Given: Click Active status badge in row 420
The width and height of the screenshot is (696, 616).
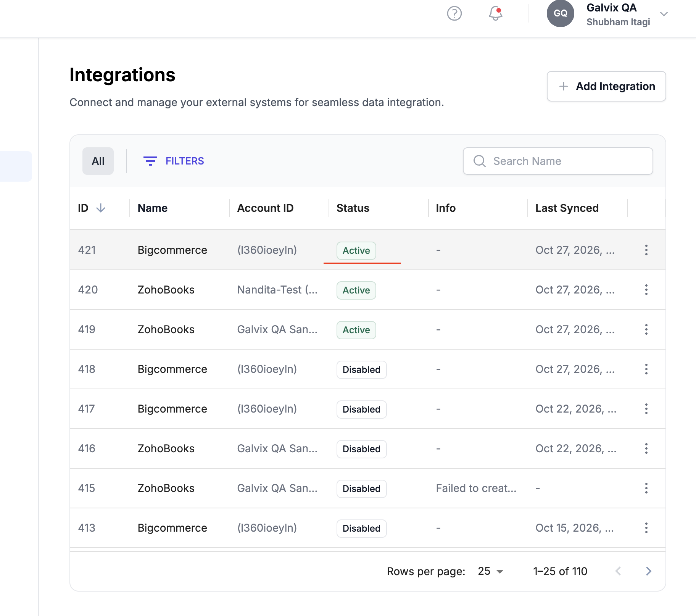Looking at the screenshot, I should 356,290.
